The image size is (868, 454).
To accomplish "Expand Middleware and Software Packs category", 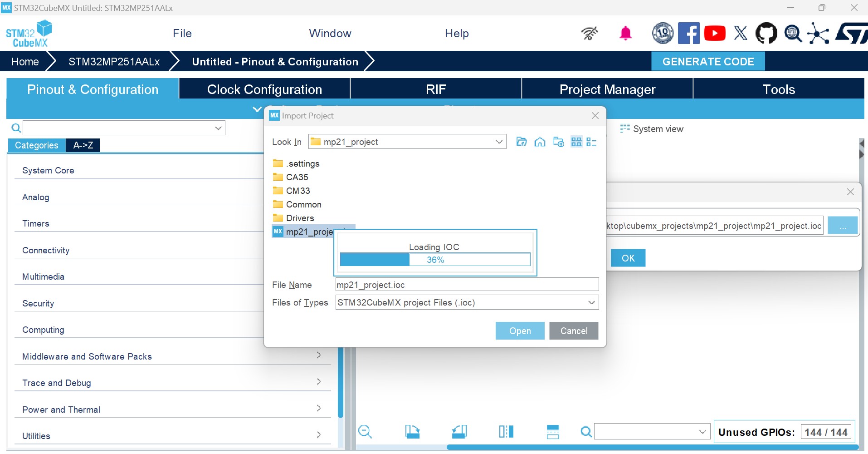I will [319, 355].
